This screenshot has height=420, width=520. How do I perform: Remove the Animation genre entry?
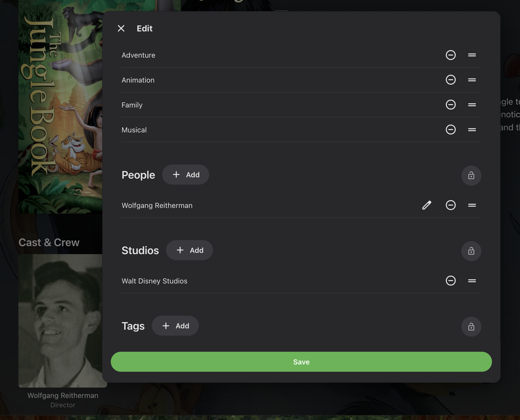[x=450, y=80]
